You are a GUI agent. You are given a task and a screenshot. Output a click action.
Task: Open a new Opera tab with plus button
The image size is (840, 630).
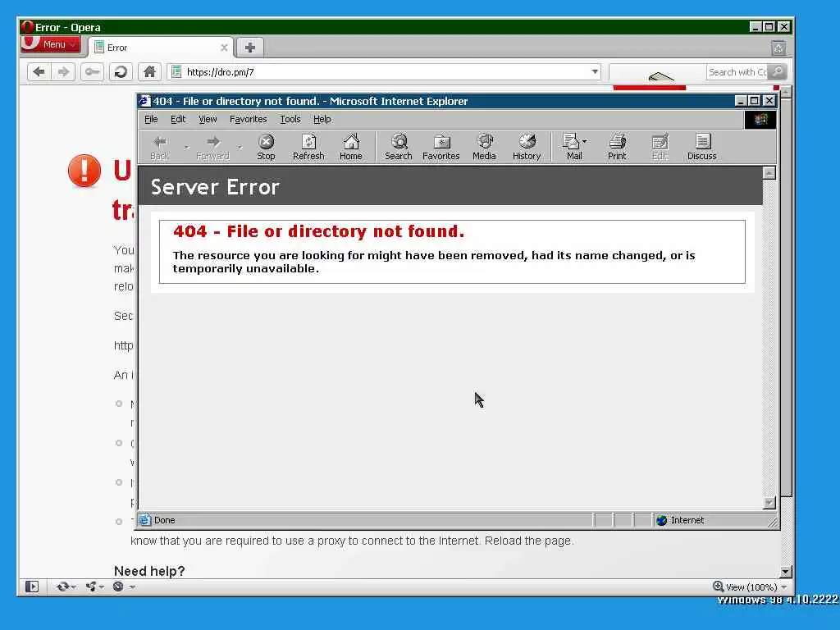(249, 48)
